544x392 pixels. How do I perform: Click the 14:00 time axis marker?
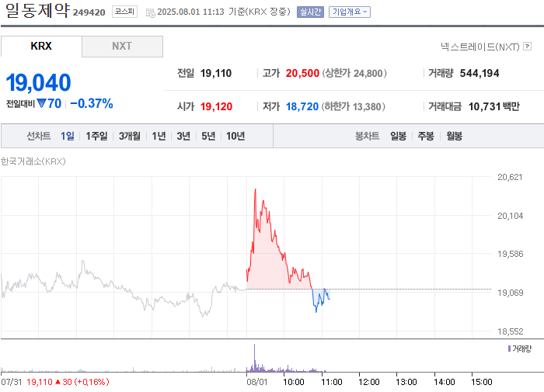point(444,382)
